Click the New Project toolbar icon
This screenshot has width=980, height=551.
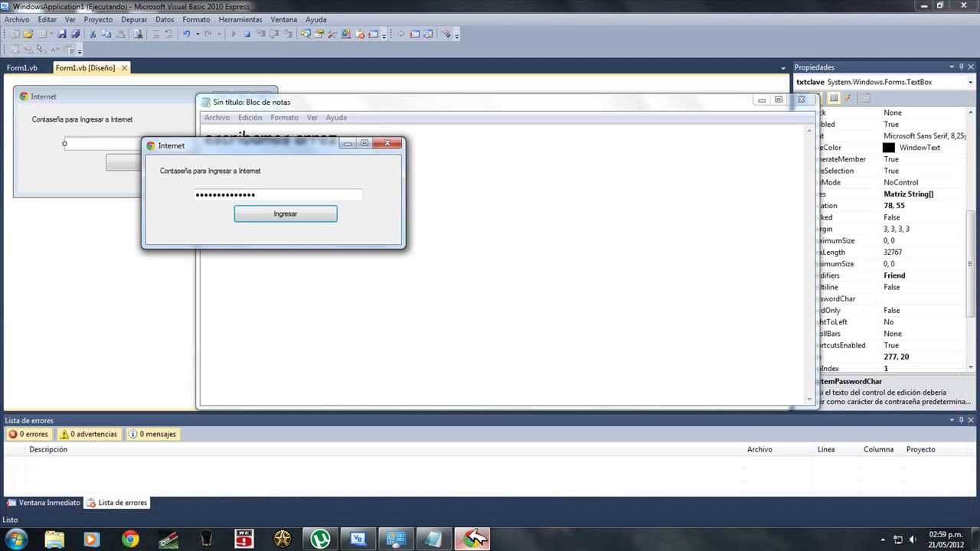(x=15, y=34)
